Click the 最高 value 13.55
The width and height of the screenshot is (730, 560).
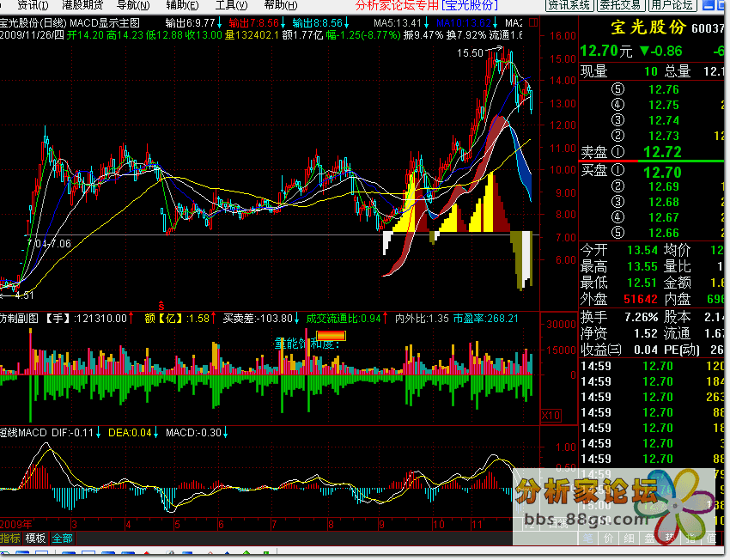642,267
